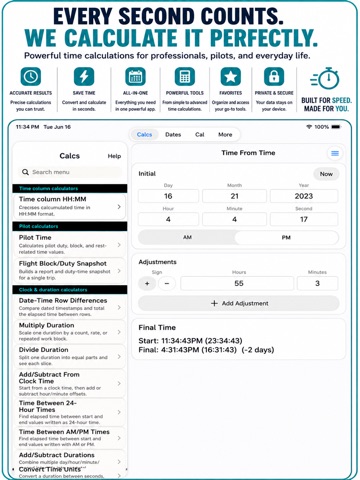This screenshot has height=480, width=360.
Task: Open Date-Time Row Differences calculator
Action: pos(70,307)
